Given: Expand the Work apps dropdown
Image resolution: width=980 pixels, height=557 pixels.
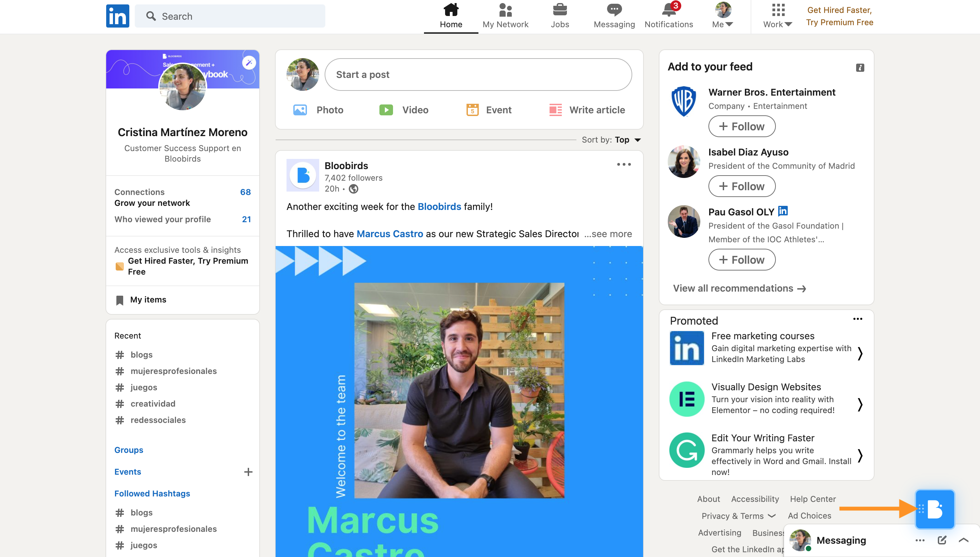Looking at the screenshot, I should 778,16.
